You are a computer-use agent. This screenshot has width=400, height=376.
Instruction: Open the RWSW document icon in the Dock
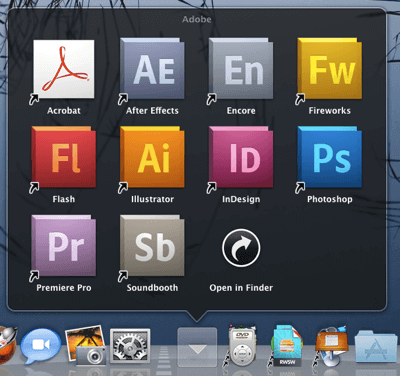tap(287, 346)
